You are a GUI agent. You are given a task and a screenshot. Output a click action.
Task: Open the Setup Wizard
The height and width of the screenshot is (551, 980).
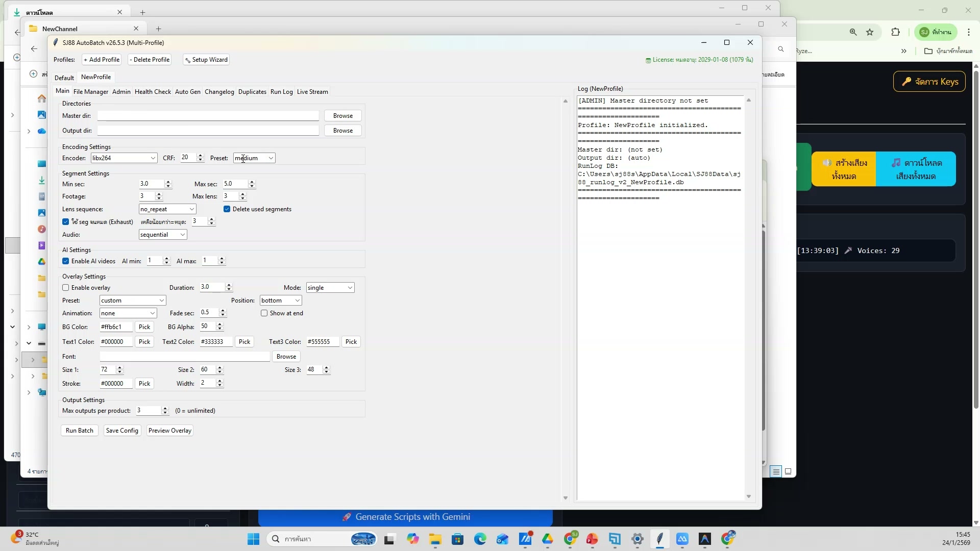(x=206, y=60)
